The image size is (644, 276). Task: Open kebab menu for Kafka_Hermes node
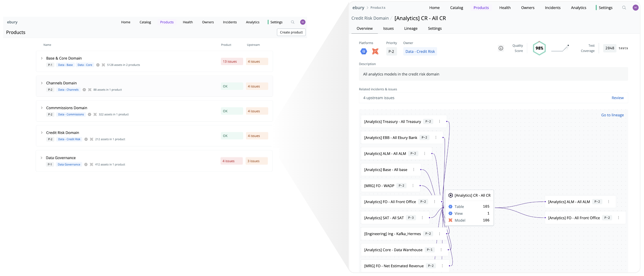pyautogui.click(x=439, y=234)
